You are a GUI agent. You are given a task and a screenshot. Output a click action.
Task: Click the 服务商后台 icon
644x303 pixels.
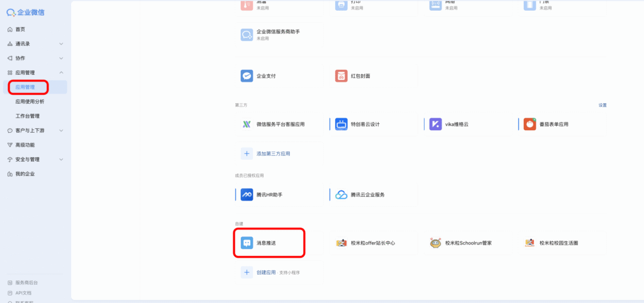(10, 283)
